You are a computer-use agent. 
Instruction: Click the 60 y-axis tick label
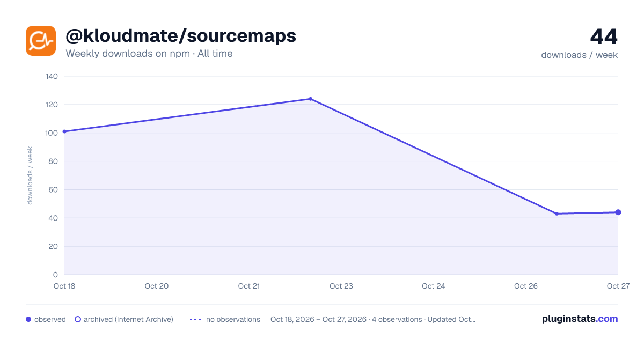point(54,190)
